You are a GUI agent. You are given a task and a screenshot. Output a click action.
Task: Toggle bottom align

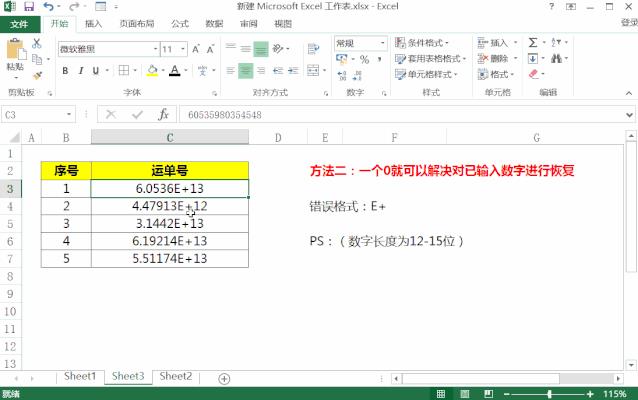point(261,49)
